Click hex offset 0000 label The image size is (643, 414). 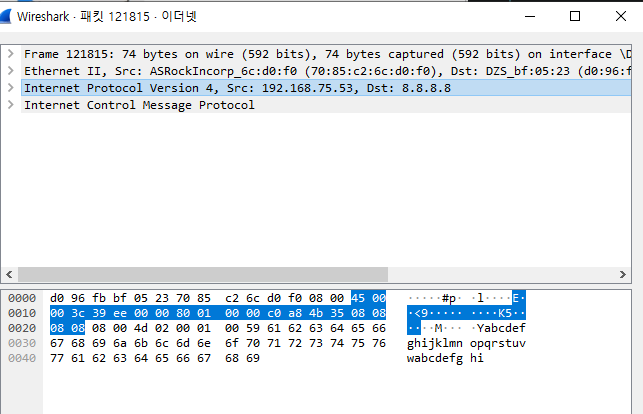(x=22, y=298)
